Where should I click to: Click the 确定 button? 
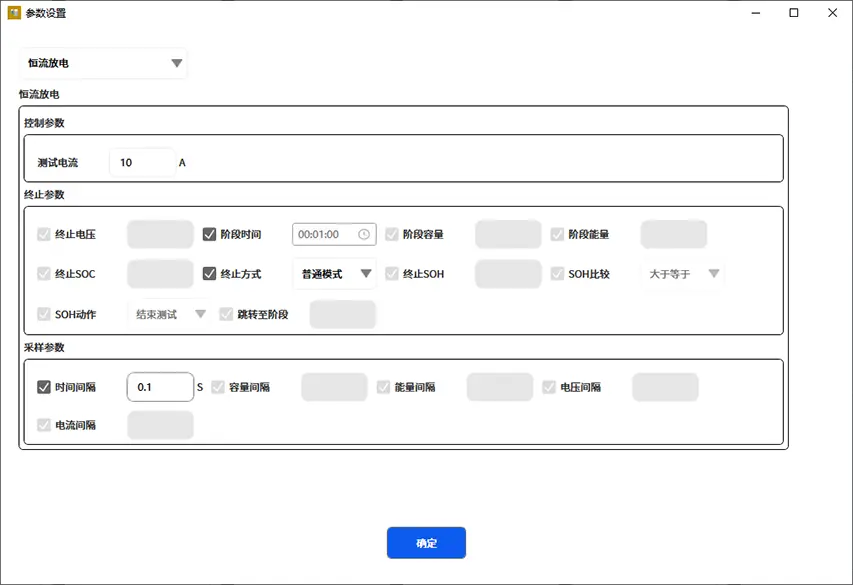426,543
